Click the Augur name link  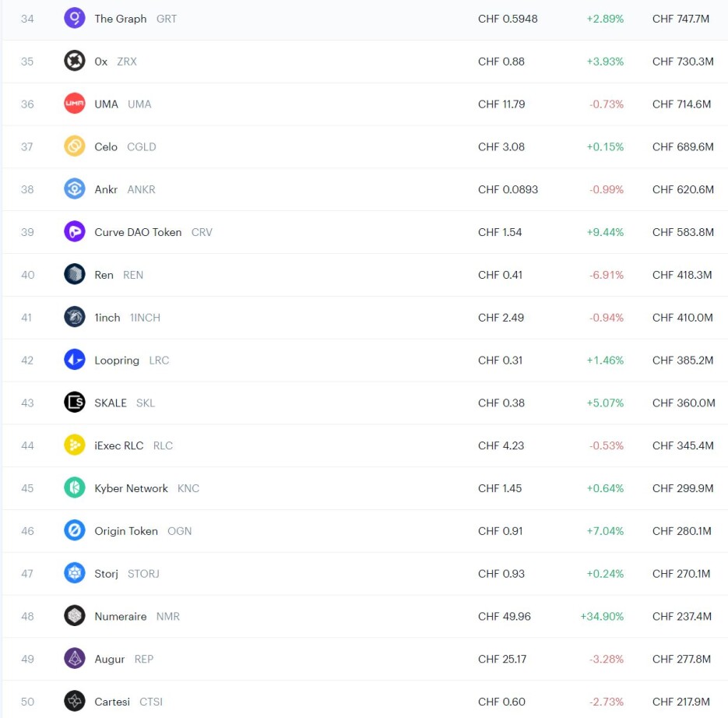[x=110, y=660]
